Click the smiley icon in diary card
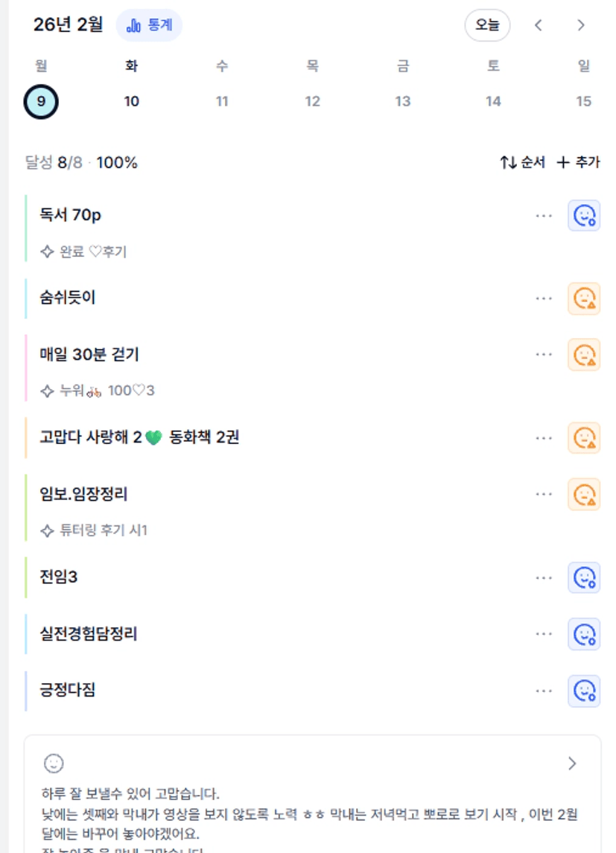The image size is (616, 853). click(x=54, y=763)
